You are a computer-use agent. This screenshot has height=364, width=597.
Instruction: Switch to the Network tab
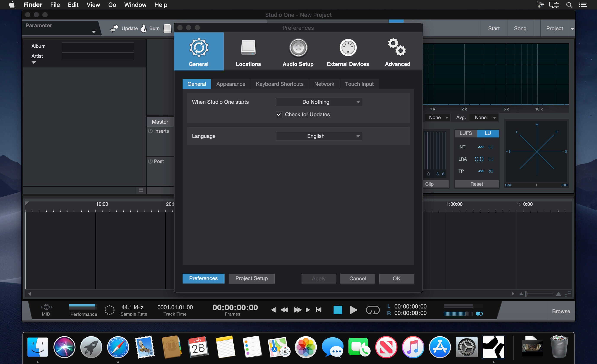pos(324,84)
